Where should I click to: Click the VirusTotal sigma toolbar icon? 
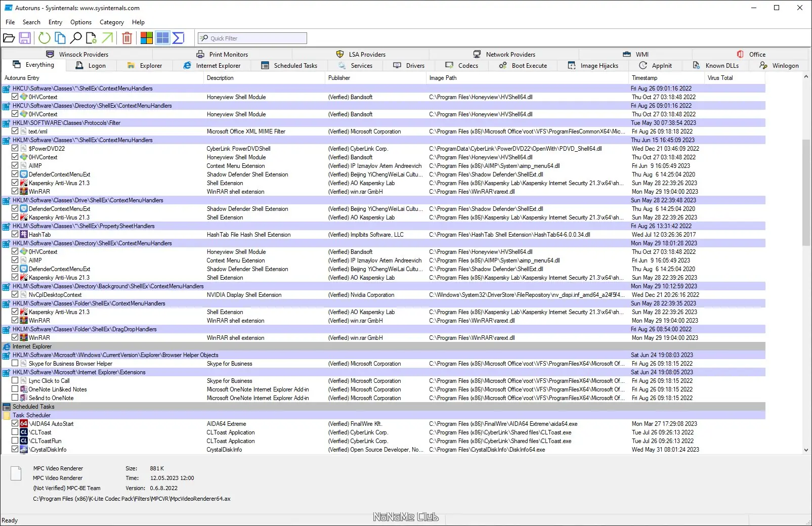[x=178, y=38]
